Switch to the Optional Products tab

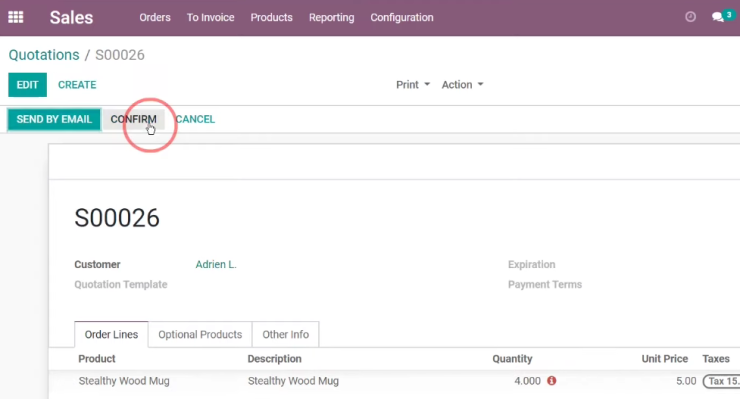pos(200,334)
